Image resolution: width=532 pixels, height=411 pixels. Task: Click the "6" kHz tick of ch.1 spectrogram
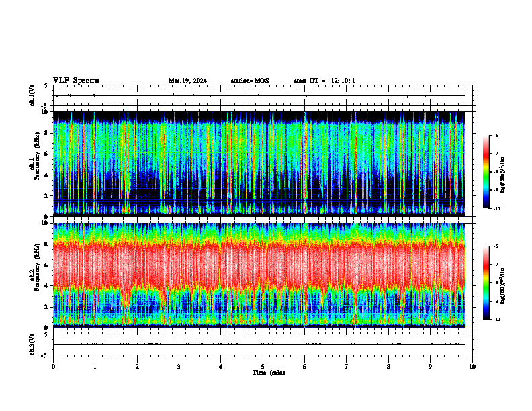[47, 154]
